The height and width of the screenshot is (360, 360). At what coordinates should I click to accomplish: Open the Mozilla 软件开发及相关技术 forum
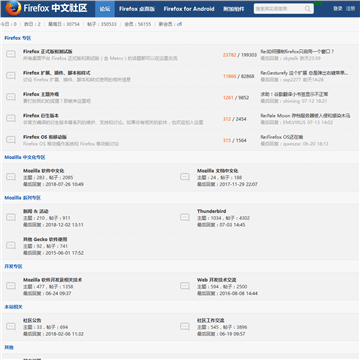click(x=53, y=280)
